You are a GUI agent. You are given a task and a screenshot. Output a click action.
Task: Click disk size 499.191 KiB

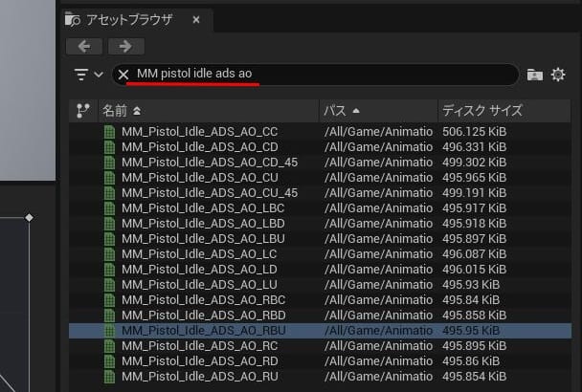475,193
